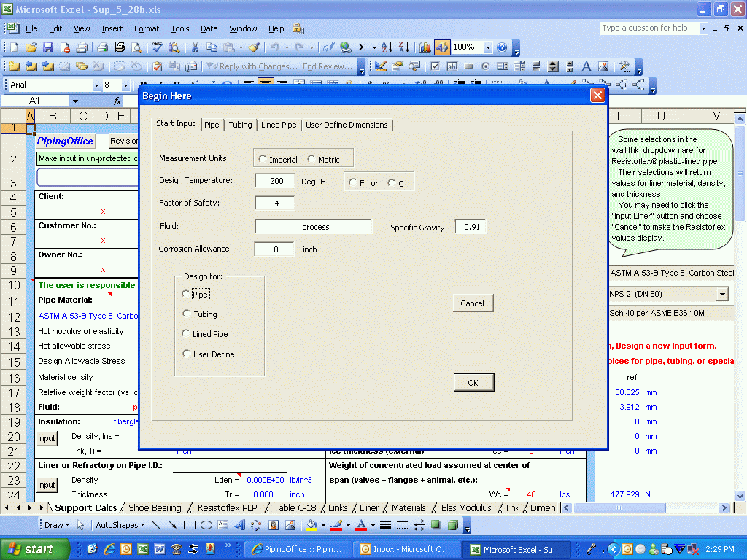Viewport: 747px width, 560px height.
Task: Open the Arial font name dropdown
Action: (x=96, y=85)
